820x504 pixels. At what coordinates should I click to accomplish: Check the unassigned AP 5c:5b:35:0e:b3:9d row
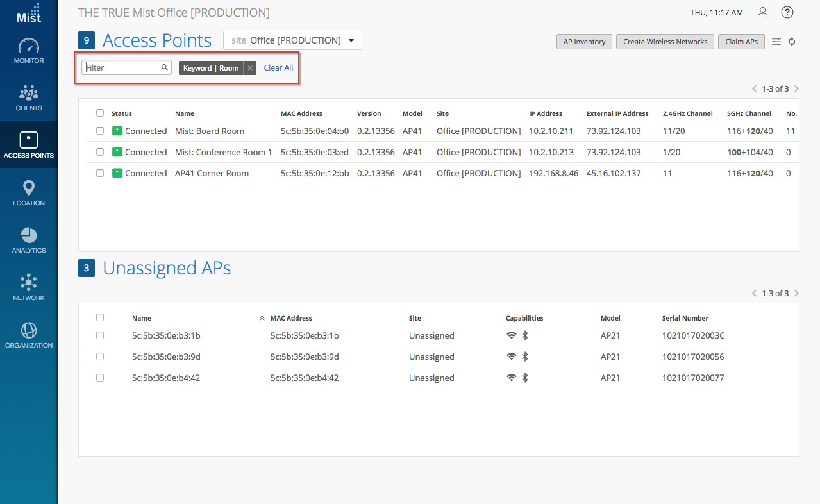click(100, 357)
